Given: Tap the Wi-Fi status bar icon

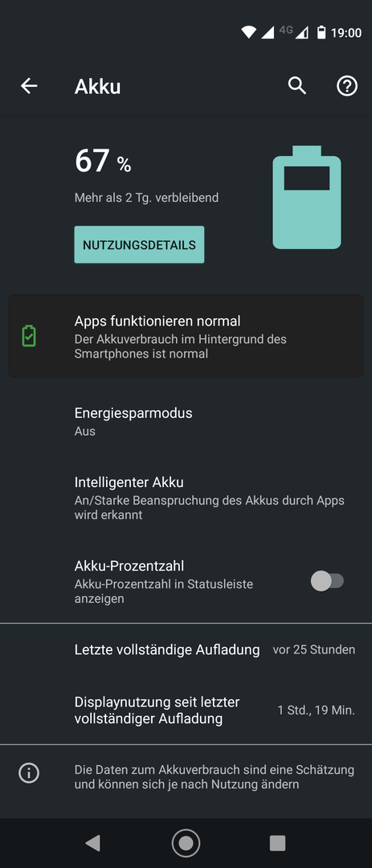Looking at the screenshot, I should [248, 33].
